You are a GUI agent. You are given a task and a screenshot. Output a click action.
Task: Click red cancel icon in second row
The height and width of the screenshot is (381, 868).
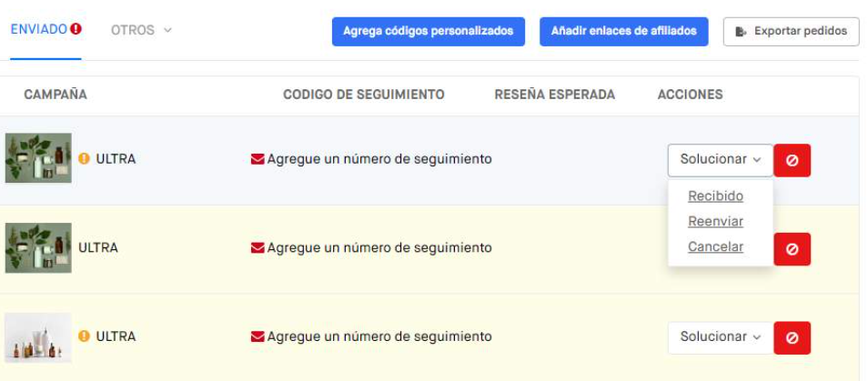pyautogui.click(x=792, y=249)
